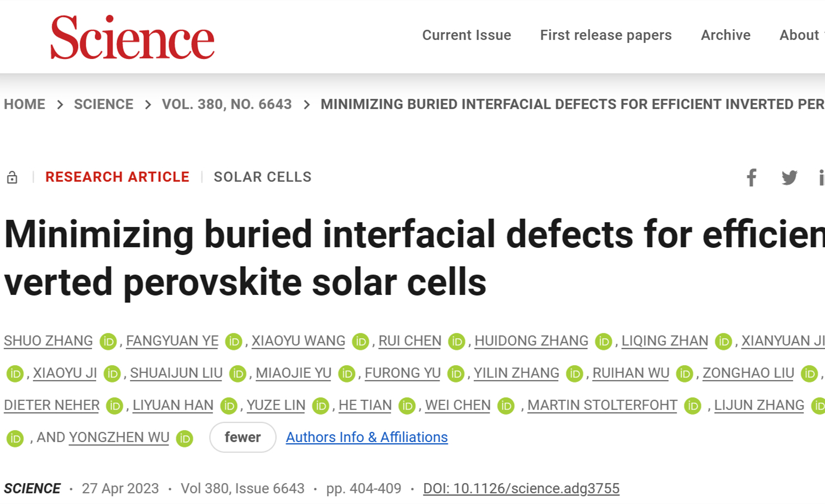825x504 pixels.
Task: Follow the article DOI link
Action: 521,489
